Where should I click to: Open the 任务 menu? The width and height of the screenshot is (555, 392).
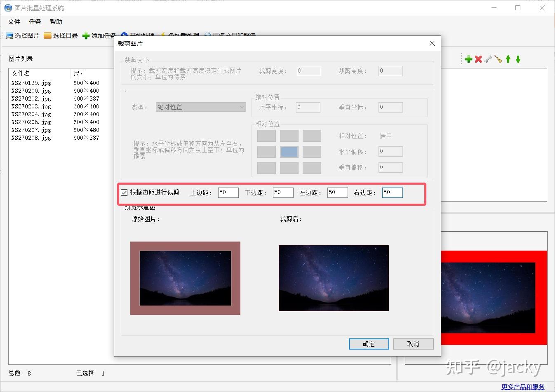click(35, 21)
